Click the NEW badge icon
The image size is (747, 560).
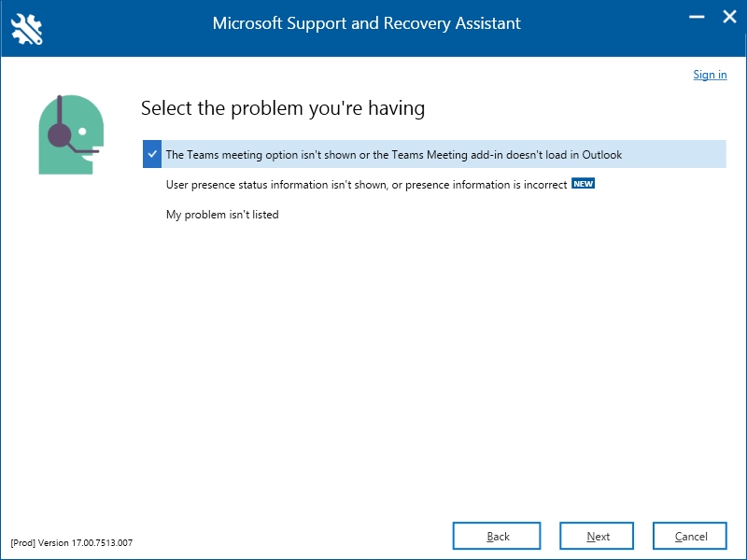[x=584, y=184]
